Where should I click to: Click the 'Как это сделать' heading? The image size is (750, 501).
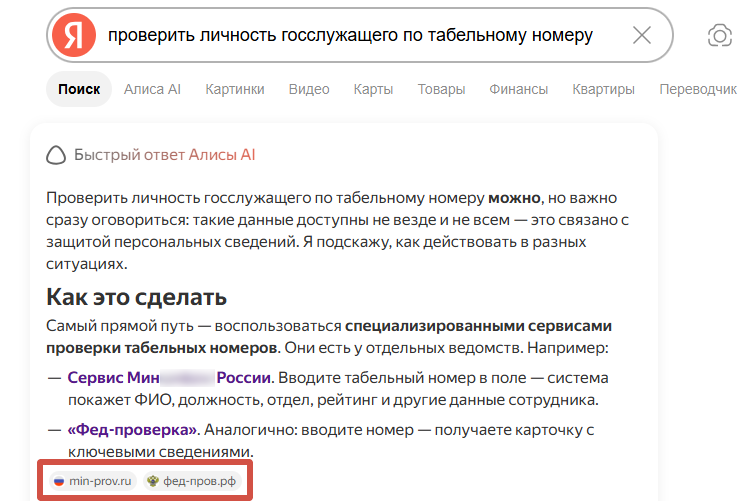tap(136, 297)
